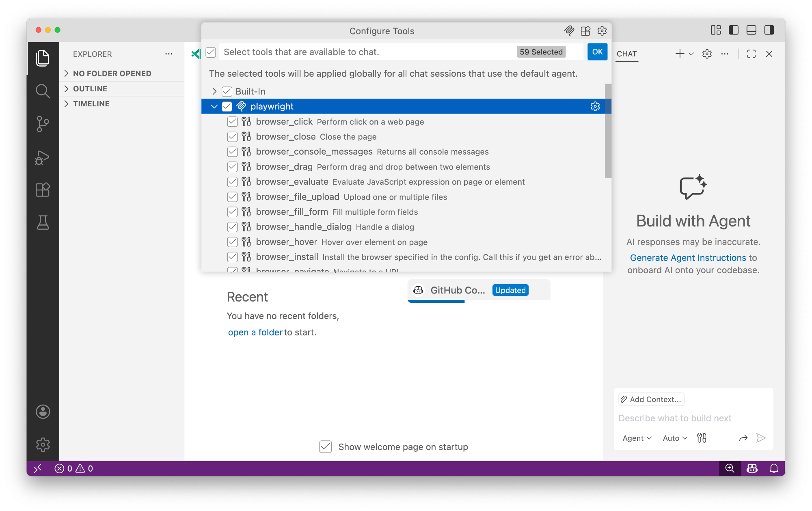Click the Generate Agent Instructions link

coord(688,258)
